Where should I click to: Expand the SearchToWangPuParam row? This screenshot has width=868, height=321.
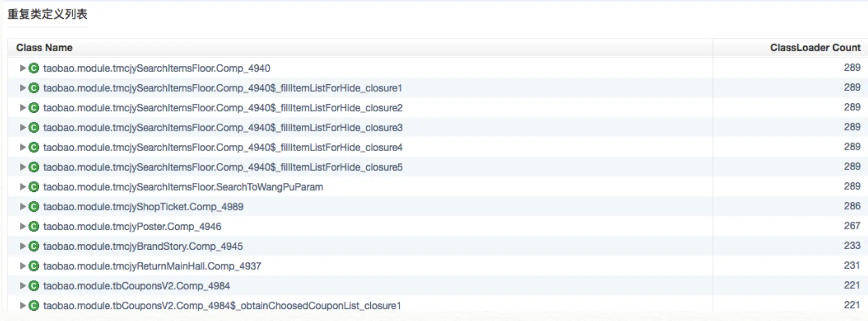[x=22, y=187]
